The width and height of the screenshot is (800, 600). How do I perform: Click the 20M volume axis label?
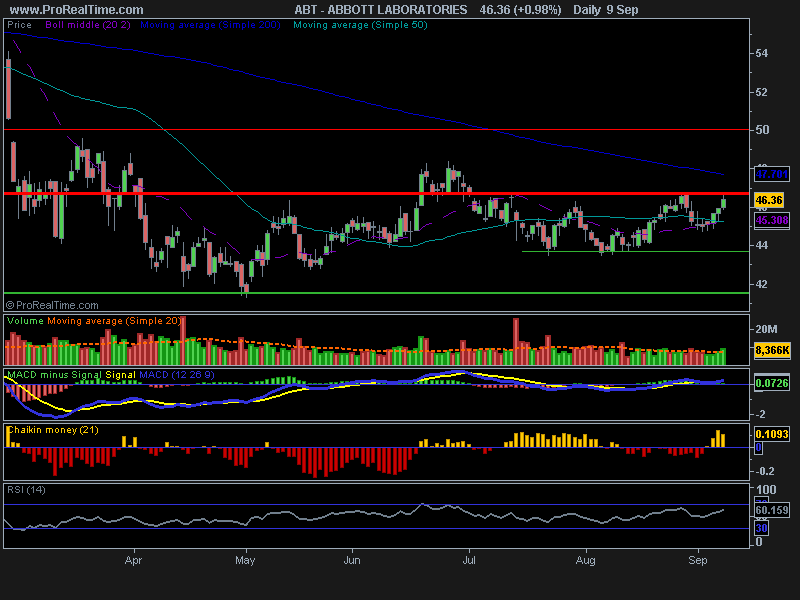pos(766,329)
